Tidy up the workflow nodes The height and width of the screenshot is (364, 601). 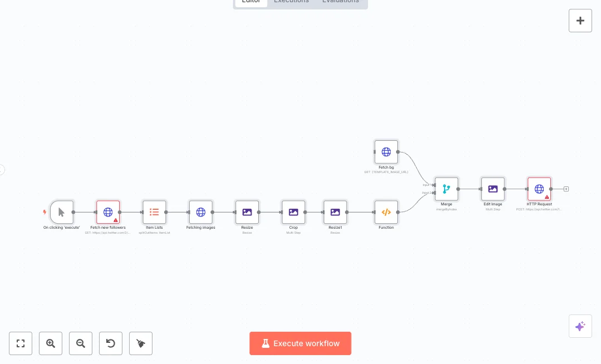pyautogui.click(x=141, y=343)
